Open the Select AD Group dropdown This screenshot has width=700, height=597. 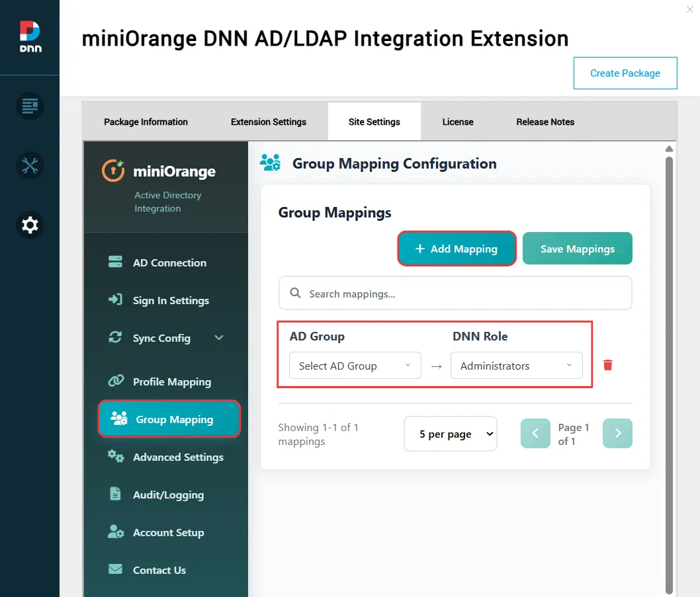click(355, 366)
